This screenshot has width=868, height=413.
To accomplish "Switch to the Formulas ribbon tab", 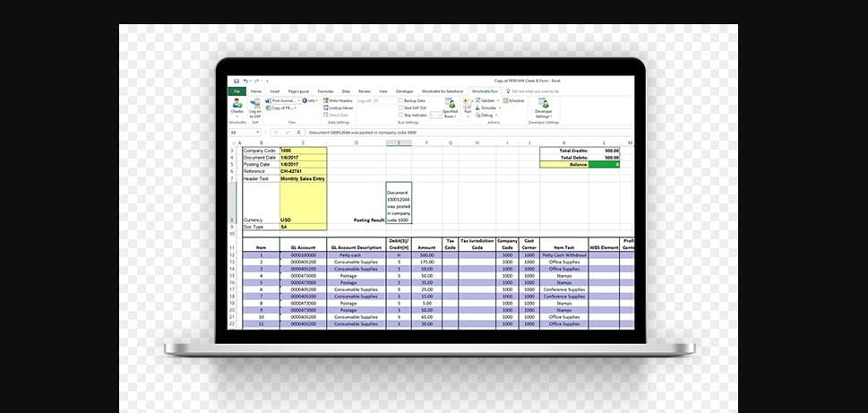I will 325,91.
